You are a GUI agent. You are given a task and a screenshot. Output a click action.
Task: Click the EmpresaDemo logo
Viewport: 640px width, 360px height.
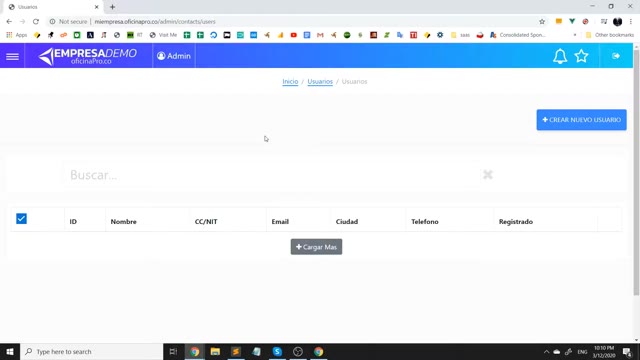(x=88, y=56)
